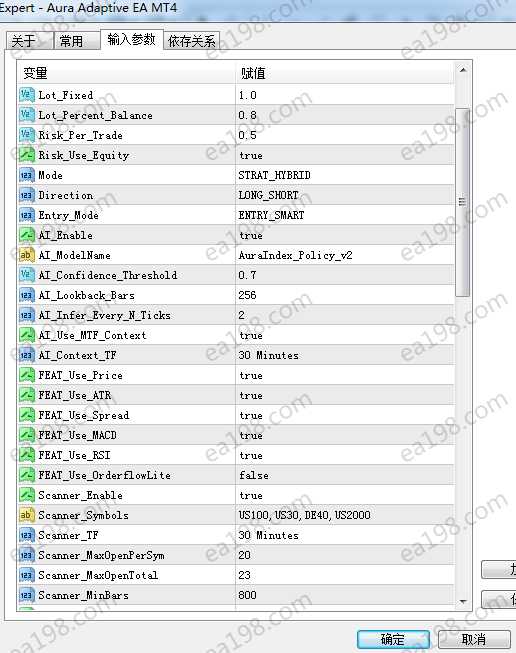516x653 pixels.
Task: Click the Lot_Fixed variable icon
Action: [x=26, y=95]
